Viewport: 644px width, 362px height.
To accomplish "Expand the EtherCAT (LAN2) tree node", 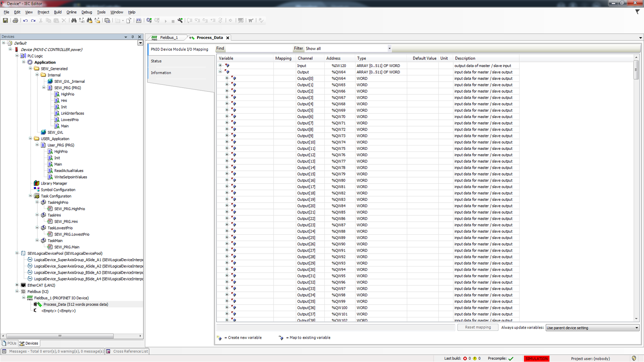I will [x=17, y=285].
